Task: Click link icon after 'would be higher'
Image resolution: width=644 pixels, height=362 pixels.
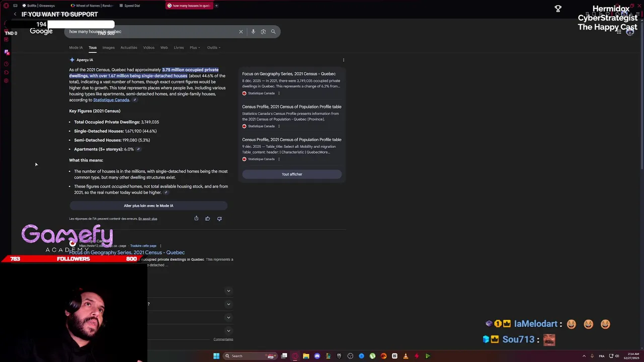Action: (166, 193)
